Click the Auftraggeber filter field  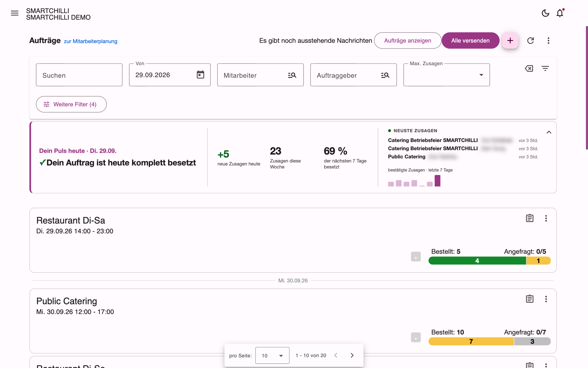pyautogui.click(x=353, y=75)
